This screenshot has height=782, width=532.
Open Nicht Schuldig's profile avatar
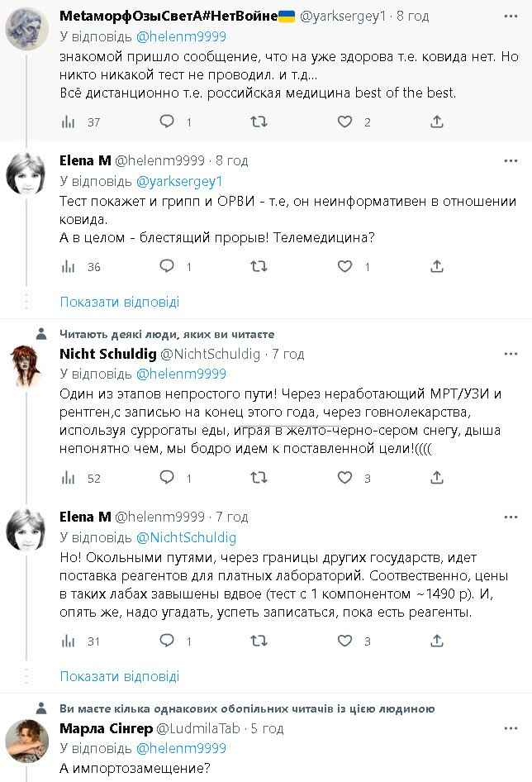coord(25,366)
